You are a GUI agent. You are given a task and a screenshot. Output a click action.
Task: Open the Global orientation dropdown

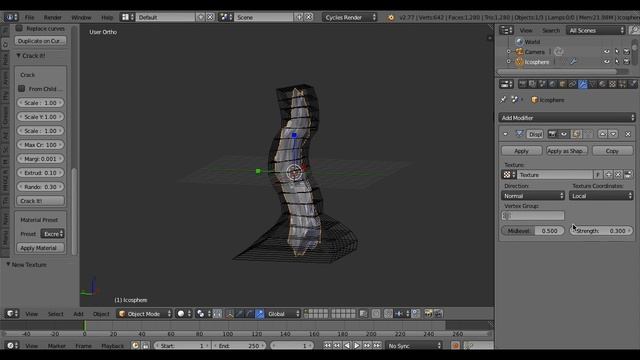click(283, 313)
